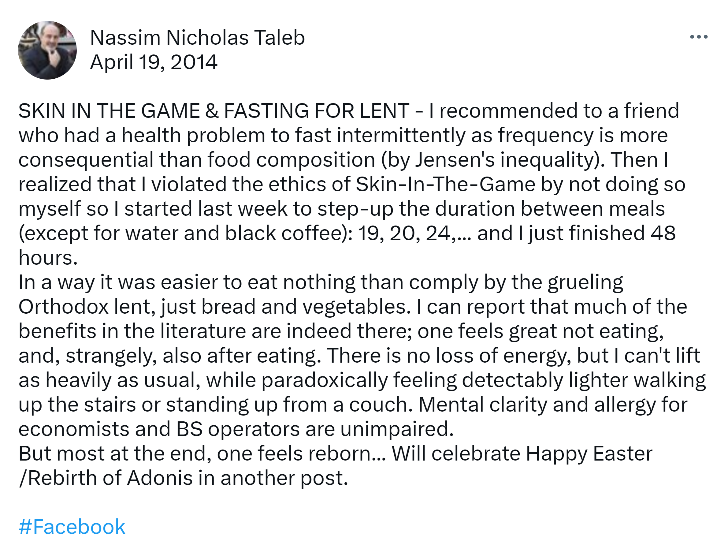Click the words 'Happy Easter' in the post
Screen dimensions: 728x560
click(589, 453)
